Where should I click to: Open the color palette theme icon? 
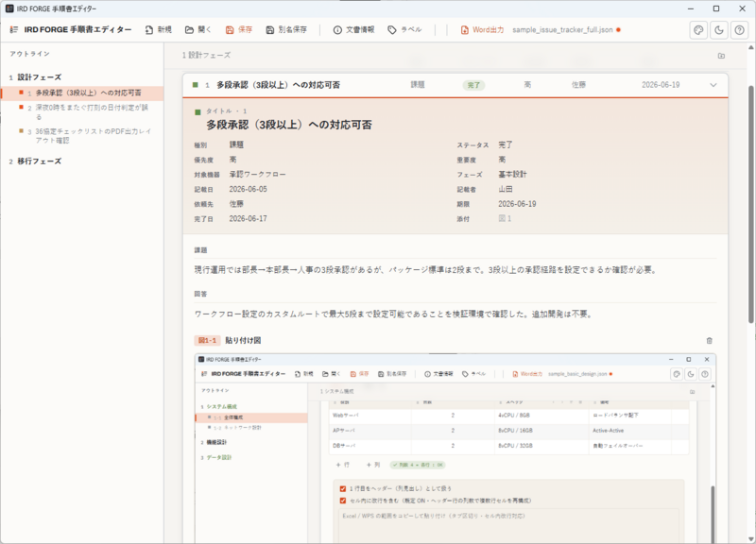pos(698,30)
